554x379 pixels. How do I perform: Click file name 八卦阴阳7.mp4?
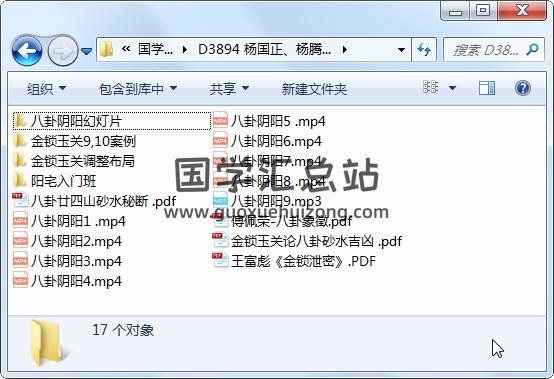click(x=276, y=161)
